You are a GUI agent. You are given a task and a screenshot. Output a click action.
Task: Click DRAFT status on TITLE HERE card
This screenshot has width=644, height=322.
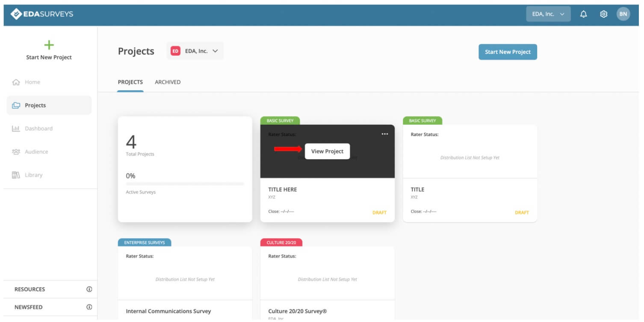click(x=379, y=212)
